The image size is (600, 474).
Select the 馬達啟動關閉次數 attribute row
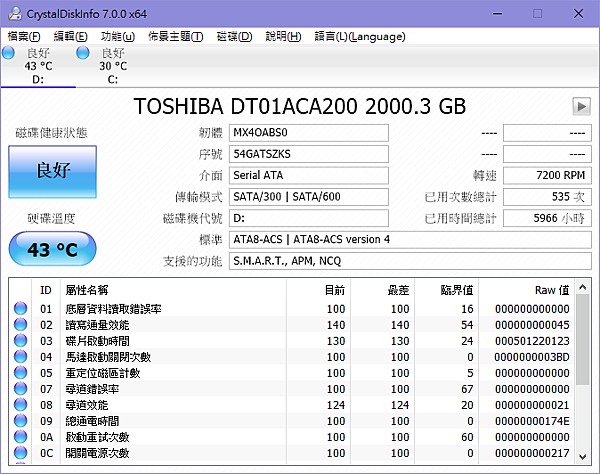292,357
